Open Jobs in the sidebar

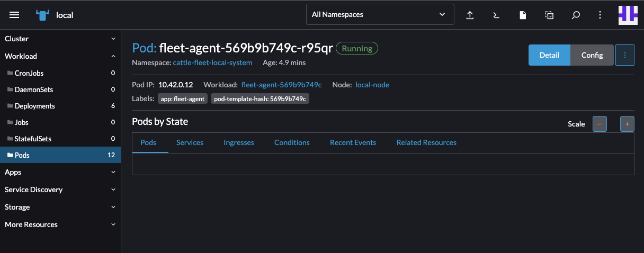click(60, 122)
